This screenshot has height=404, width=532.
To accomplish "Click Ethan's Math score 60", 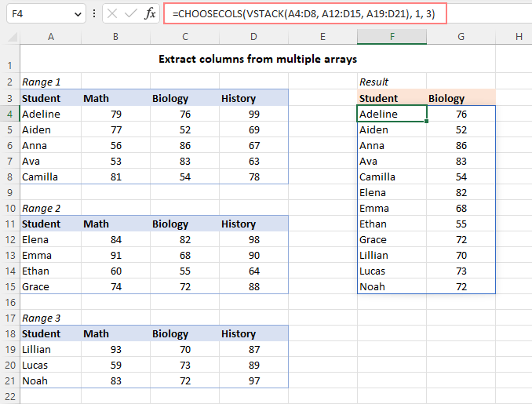I will 115,271.
